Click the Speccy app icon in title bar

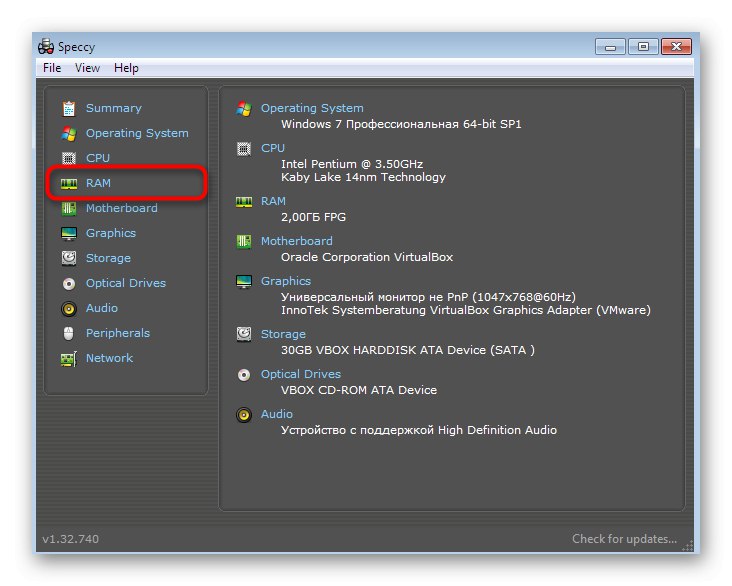coord(46,47)
